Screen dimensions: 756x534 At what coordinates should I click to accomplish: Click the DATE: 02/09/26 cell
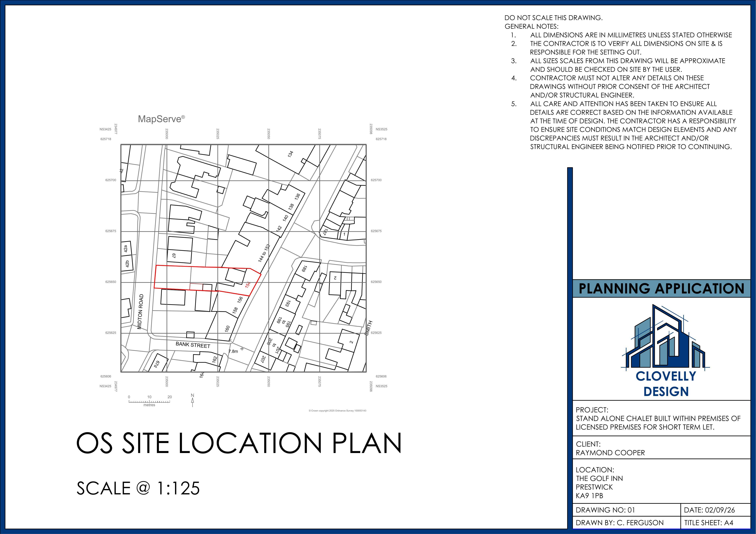(716, 510)
